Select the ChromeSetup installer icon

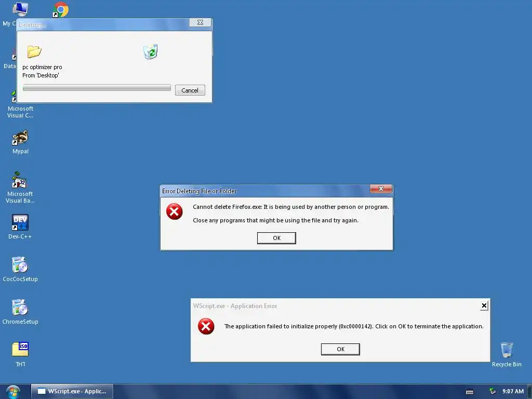[x=20, y=308]
